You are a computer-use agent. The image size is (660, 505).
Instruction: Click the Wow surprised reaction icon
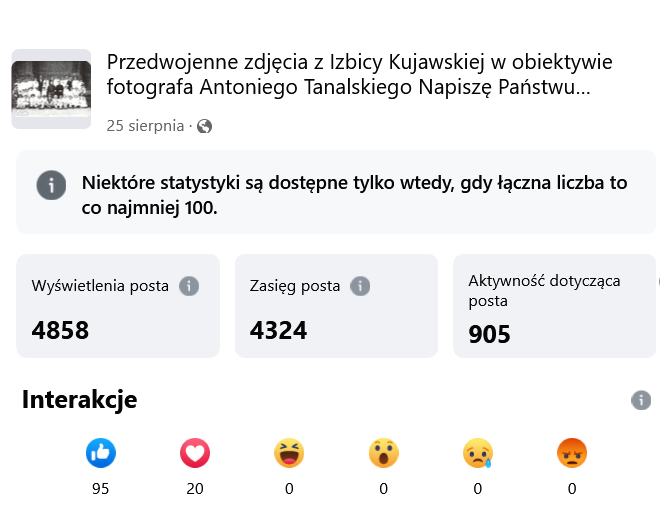click(383, 453)
